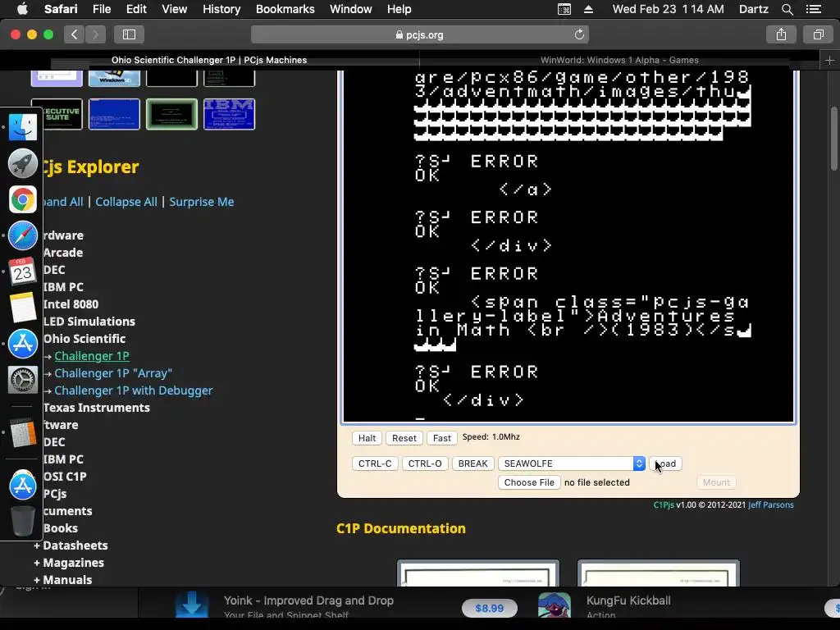Click the Halt button
The image size is (840, 630).
pos(367,438)
